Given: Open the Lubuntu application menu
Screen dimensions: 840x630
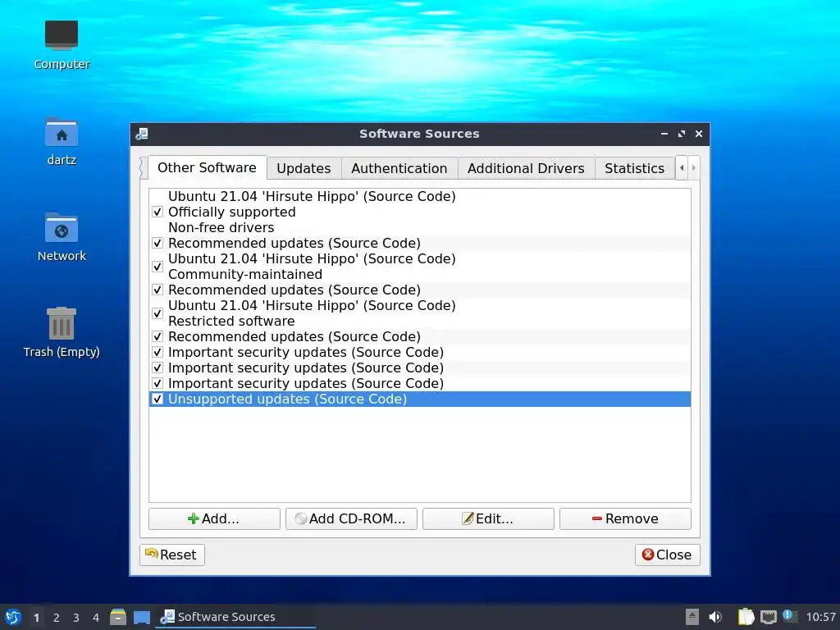Looking at the screenshot, I should (13, 617).
